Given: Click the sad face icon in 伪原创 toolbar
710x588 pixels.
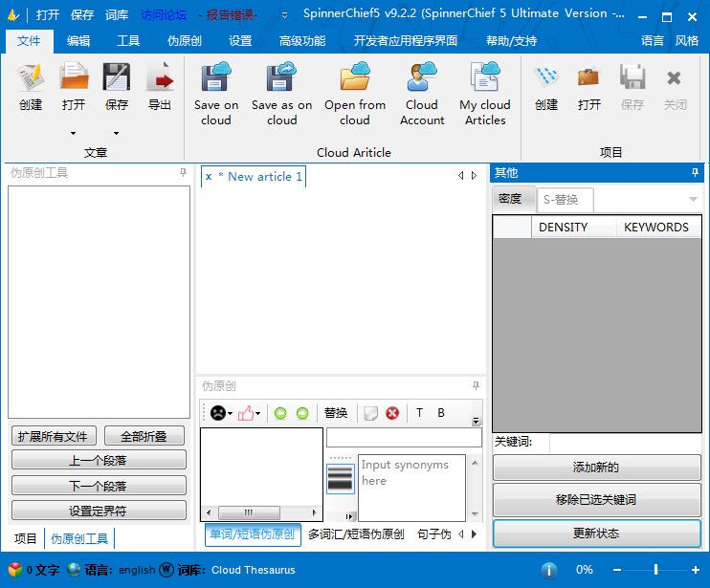Looking at the screenshot, I should 218,412.
